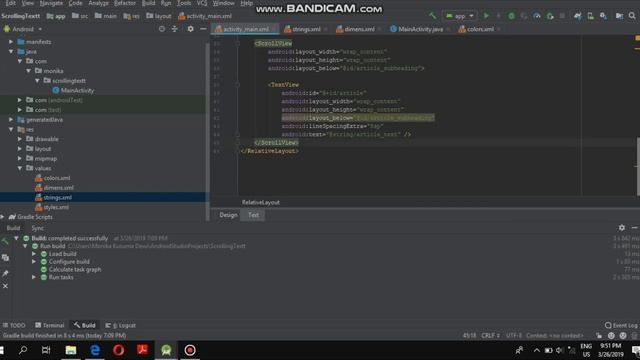Collapse the monika package
640x360 pixels.
tap(29, 71)
